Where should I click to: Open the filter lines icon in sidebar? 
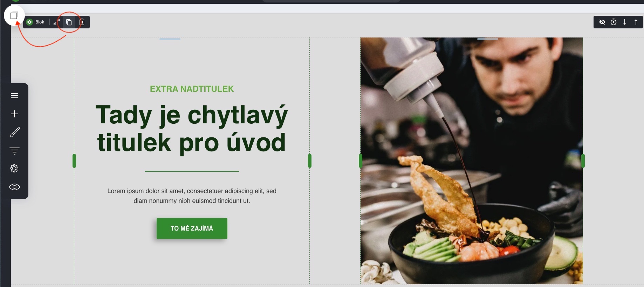14,151
